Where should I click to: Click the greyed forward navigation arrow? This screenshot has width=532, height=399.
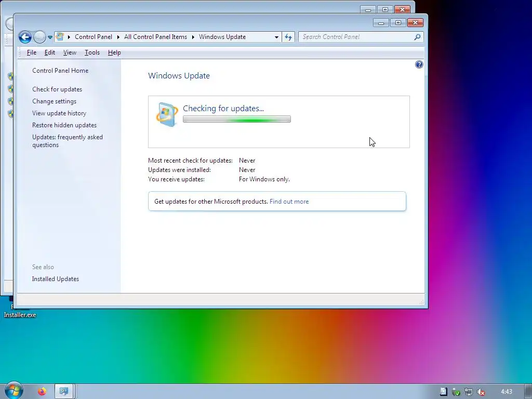click(39, 37)
